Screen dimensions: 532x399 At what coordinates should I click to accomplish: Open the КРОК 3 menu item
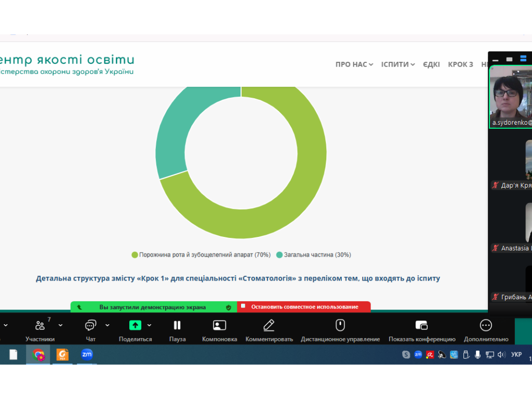(460, 64)
